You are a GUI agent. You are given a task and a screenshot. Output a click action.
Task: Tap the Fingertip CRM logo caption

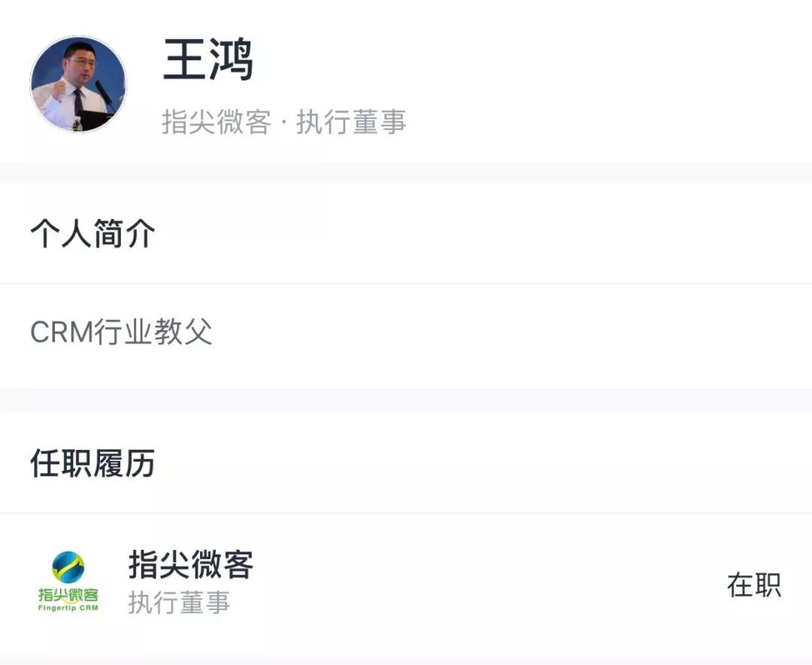pyautogui.click(x=68, y=608)
